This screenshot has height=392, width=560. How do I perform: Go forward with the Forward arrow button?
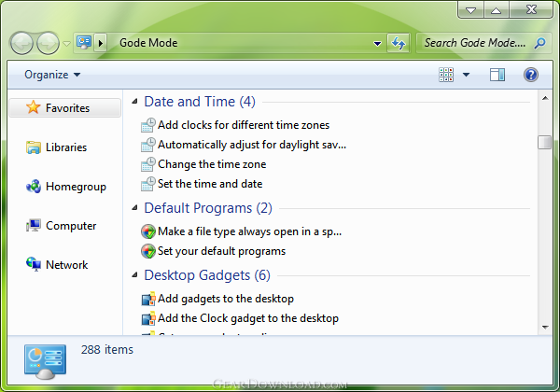(49, 43)
